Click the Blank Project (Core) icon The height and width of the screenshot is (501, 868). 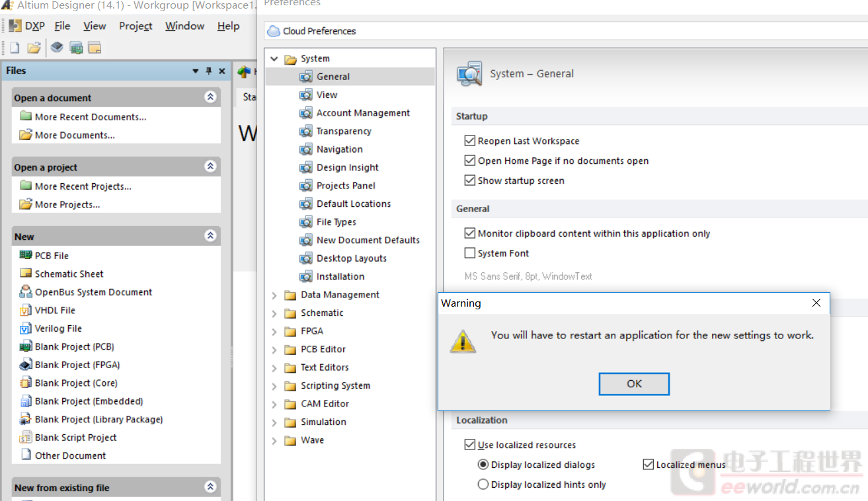coord(26,383)
